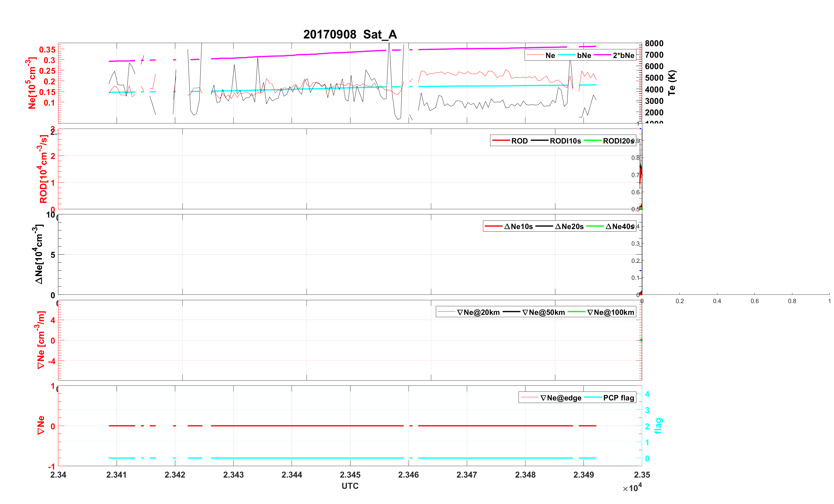Click the red ROD legend line sample
The image size is (834, 504).
[x=501, y=141]
